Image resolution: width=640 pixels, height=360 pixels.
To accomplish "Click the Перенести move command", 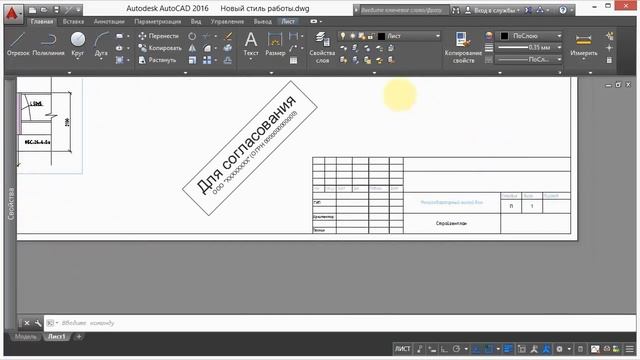I will (x=159, y=36).
